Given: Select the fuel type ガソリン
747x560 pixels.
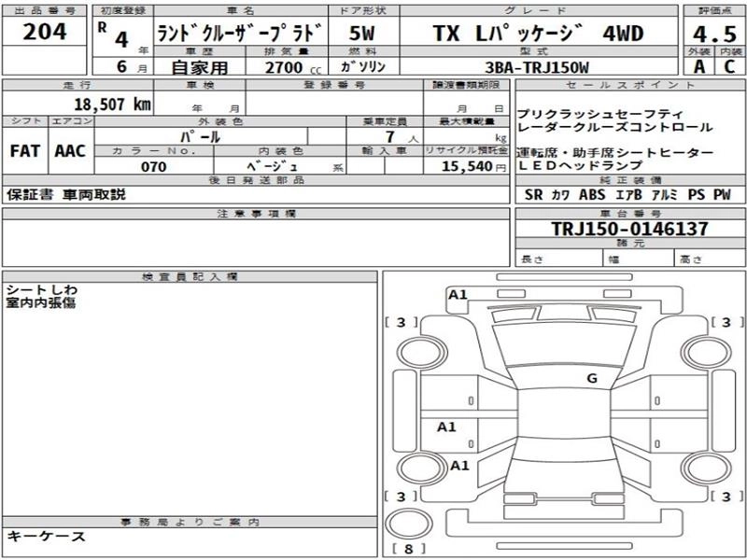Looking at the screenshot, I should 363,67.
